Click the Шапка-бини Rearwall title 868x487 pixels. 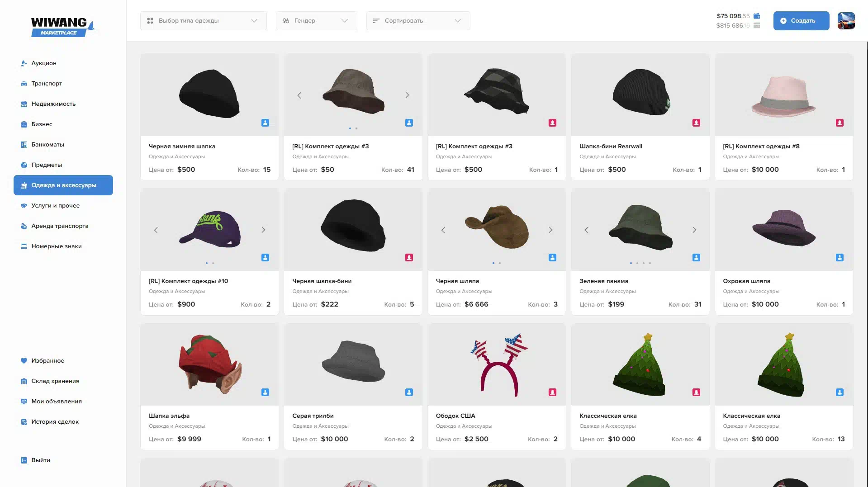click(x=611, y=147)
